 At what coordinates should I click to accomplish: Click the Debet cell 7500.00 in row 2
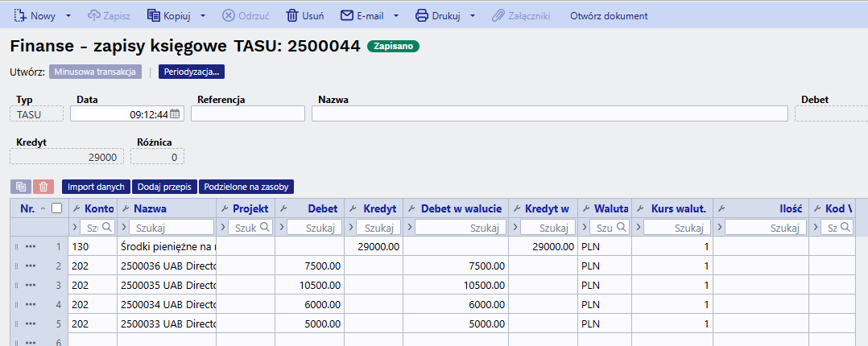309,266
